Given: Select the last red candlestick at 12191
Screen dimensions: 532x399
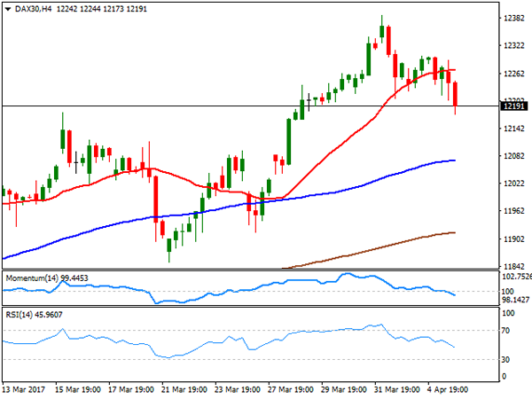Looking at the screenshot, I should [x=455, y=94].
